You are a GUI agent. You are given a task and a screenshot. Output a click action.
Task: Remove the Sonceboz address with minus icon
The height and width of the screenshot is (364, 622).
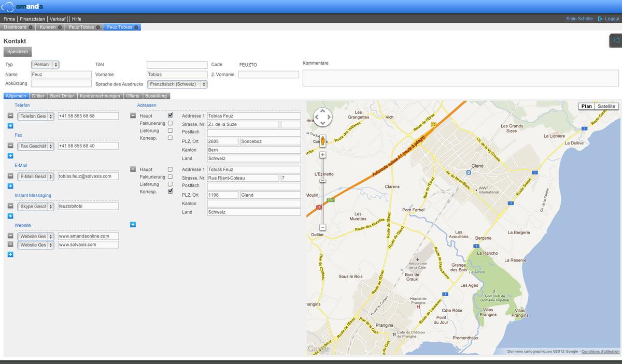coord(133,116)
